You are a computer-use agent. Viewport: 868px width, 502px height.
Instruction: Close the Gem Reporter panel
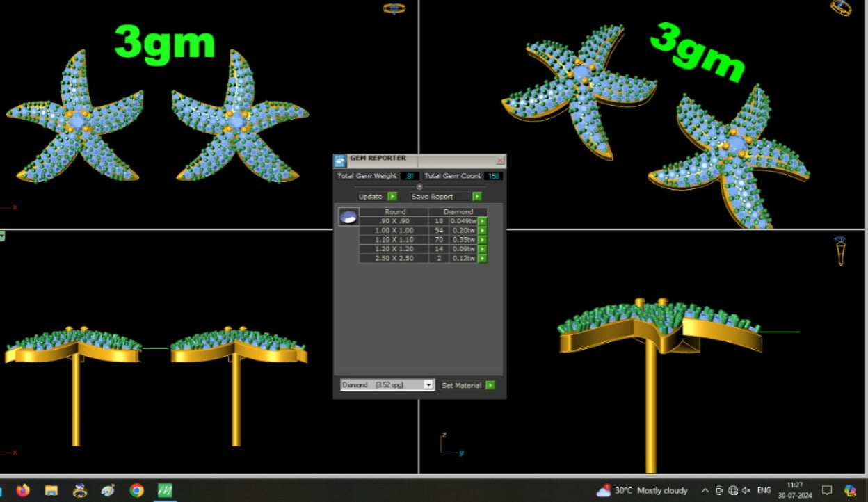[499, 161]
